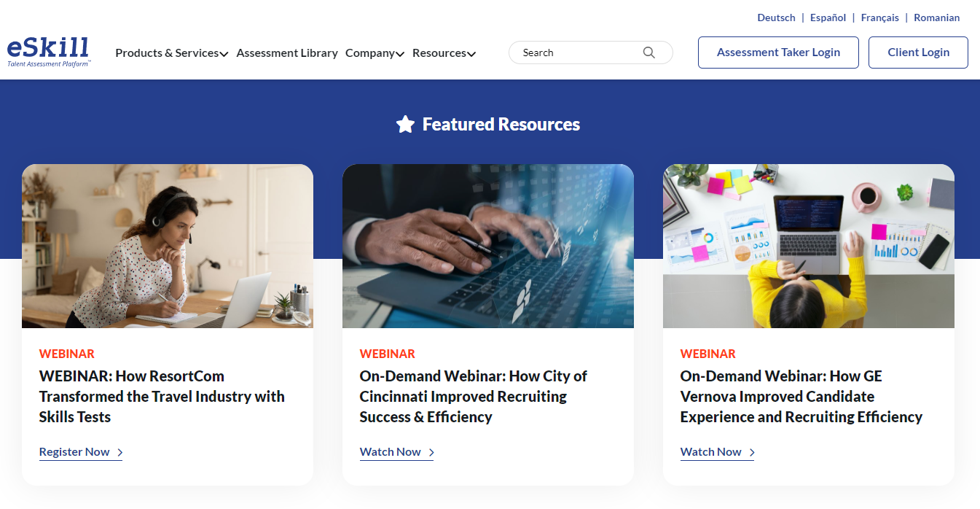Open the Client Login button
The image size is (980, 509).
[918, 53]
